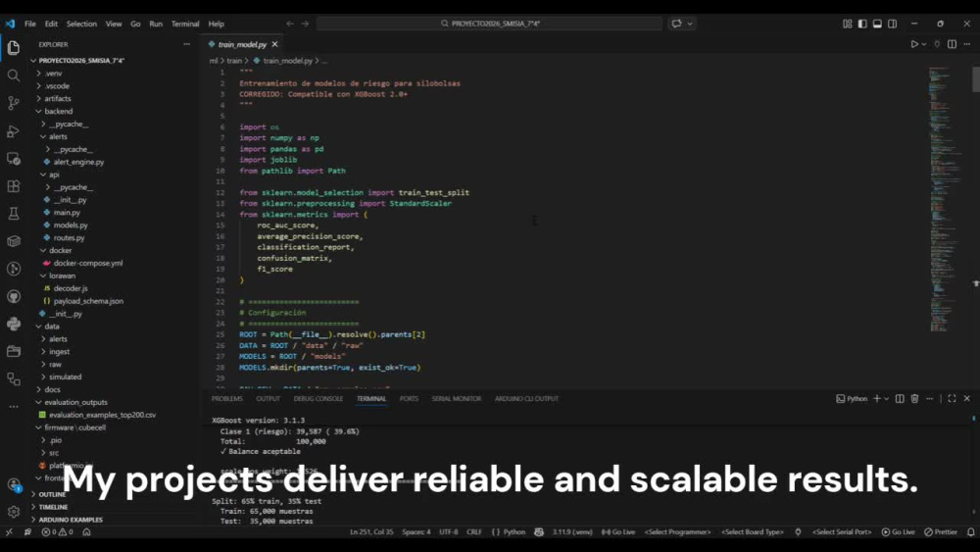Collapse the lorawan folder
The height and width of the screenshot is (552, 980).
pyautogui.click(x=62, y=276)
